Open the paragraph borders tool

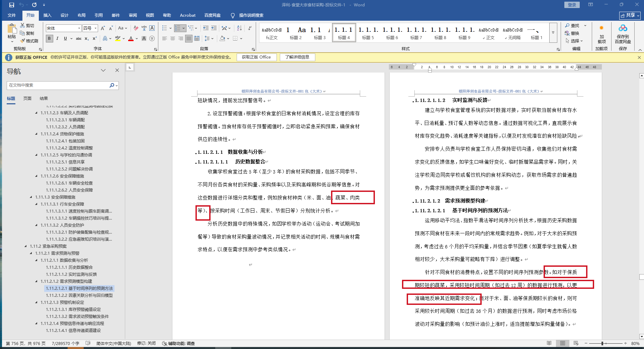(235, 38)
